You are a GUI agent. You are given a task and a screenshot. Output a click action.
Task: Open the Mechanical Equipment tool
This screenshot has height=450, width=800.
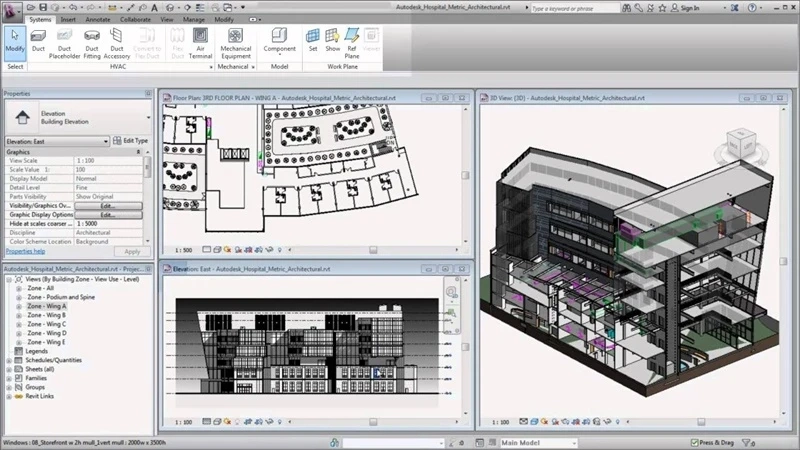click(235, 43)
